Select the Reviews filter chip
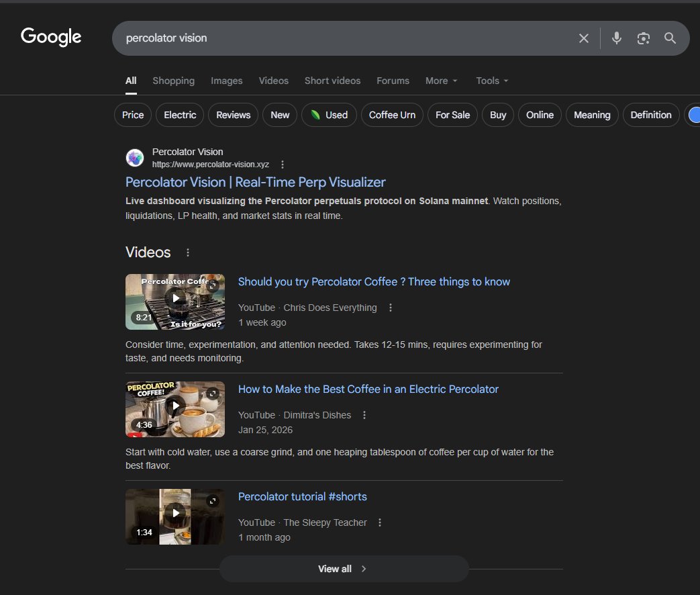Screen dimensions: 700x595 point(233,116)
